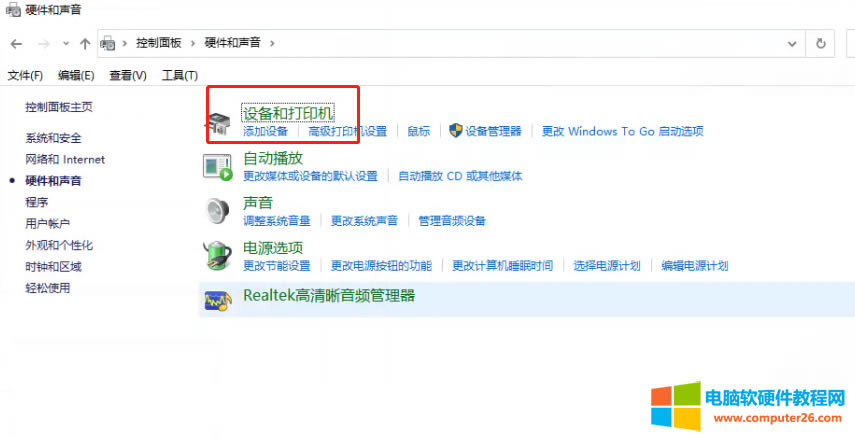Image resolution: width=855 pixels, height=438 pixels.
Task: Open the 设备和打印机 heading link
Action: pos(288,113)
